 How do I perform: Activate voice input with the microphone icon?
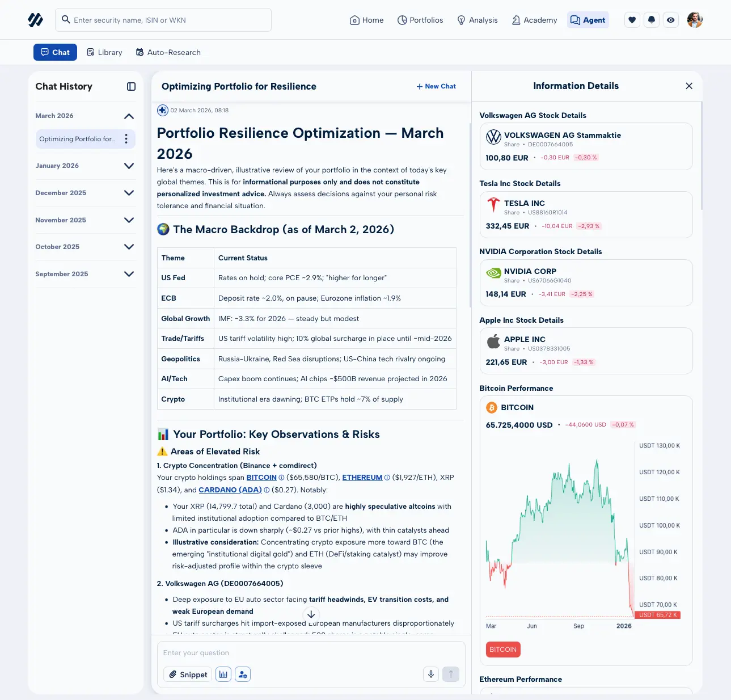coord(431,674)
